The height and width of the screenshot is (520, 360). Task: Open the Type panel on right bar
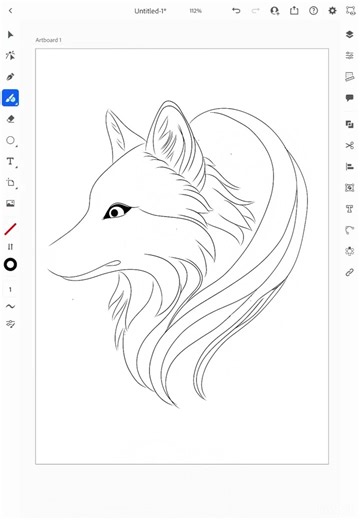(x=349, y=209)
